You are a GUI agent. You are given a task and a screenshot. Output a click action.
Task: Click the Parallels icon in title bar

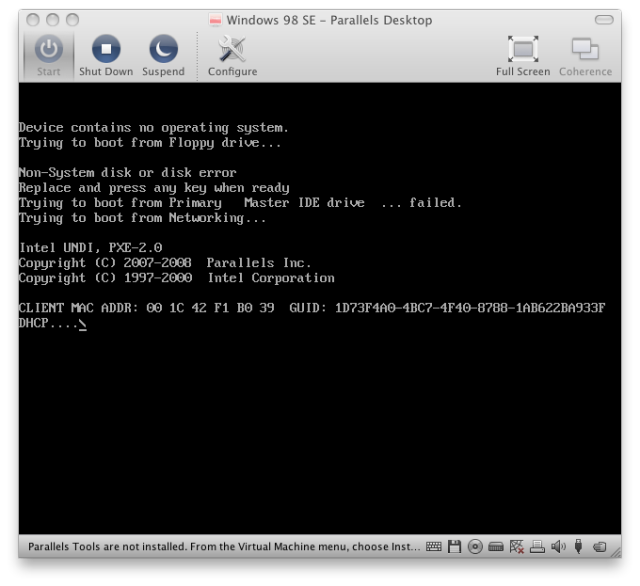pos(215,20)
